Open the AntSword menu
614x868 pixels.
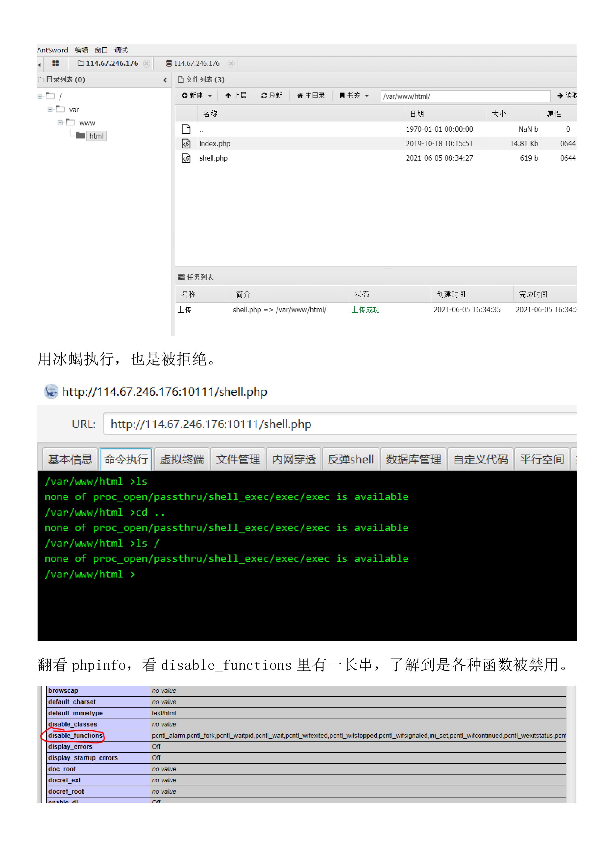coord(52,50)
